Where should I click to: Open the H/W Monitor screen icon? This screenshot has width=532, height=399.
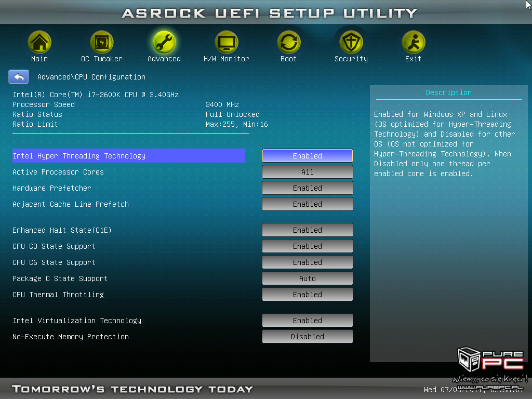pyautogui.click(x=227, y=42)
